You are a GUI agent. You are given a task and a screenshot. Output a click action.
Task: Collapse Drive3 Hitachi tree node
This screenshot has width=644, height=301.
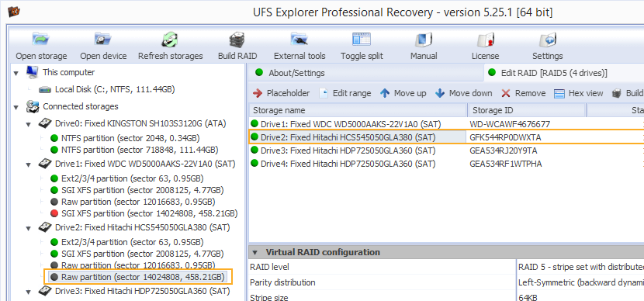tap(29, 292)
